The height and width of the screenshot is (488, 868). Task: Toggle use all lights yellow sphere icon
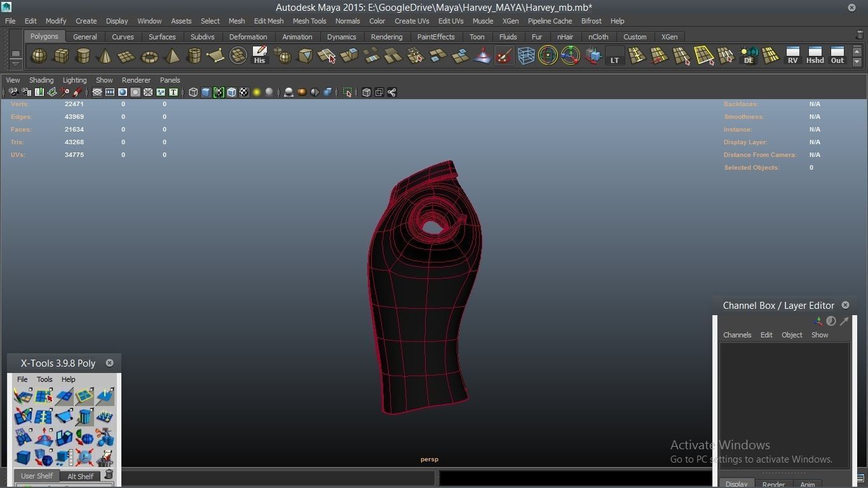tap(257, 92)
